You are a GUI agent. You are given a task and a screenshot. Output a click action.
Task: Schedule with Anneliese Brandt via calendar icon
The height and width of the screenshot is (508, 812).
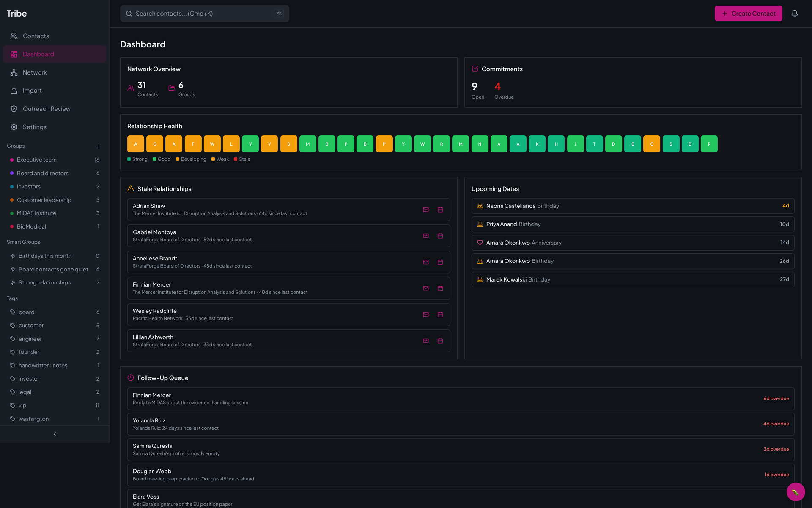pos(440,262)
